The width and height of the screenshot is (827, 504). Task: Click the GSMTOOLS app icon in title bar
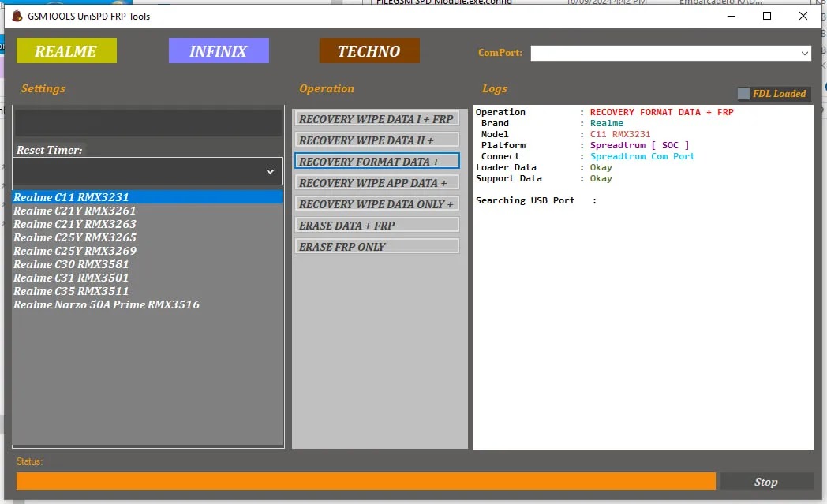[x=17, y=17]
